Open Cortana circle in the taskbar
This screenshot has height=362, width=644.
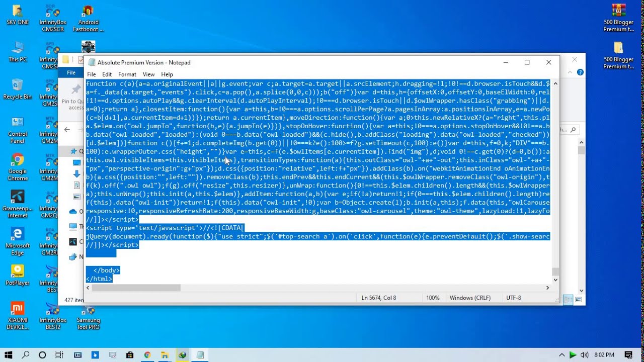tap(42, 354)
